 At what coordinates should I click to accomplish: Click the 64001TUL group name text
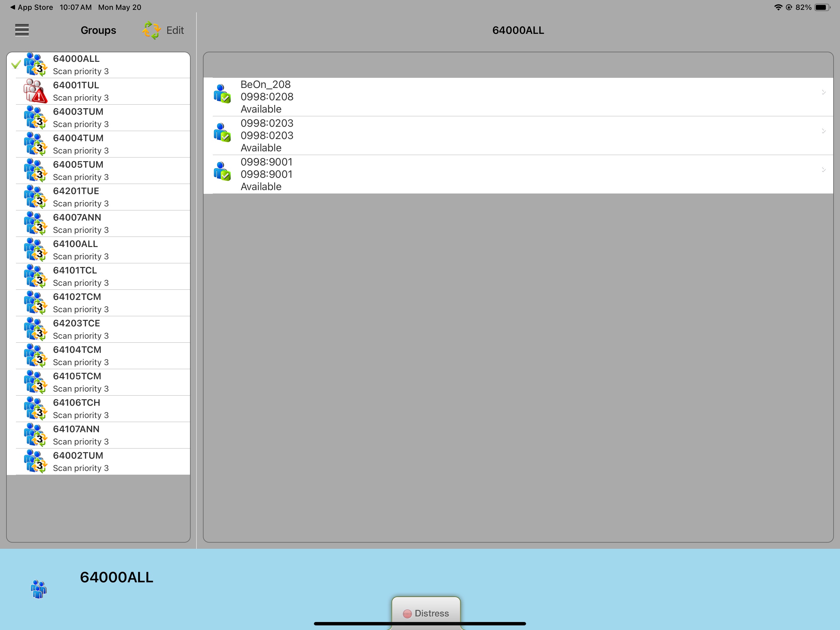tap(76, 85)
